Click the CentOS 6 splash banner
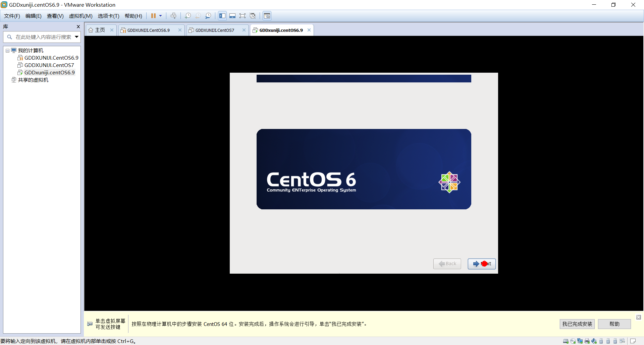Screen dimensions: 644x345 pos(364,169)
